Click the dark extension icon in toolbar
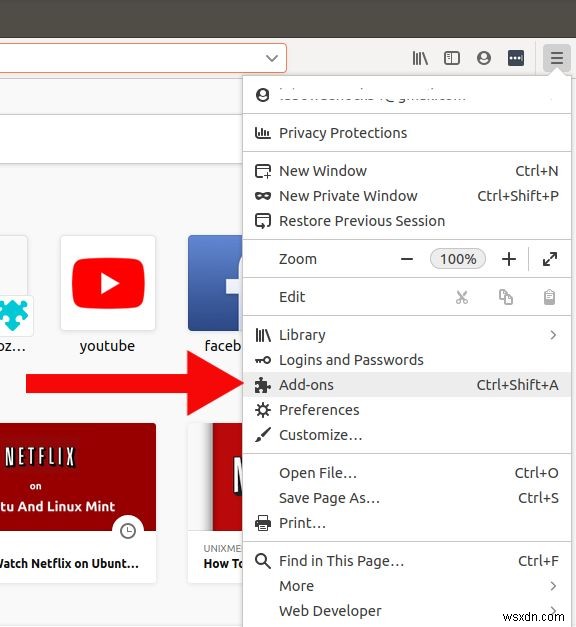The height and width of the screenshot is (627, 576). [516, 58]
